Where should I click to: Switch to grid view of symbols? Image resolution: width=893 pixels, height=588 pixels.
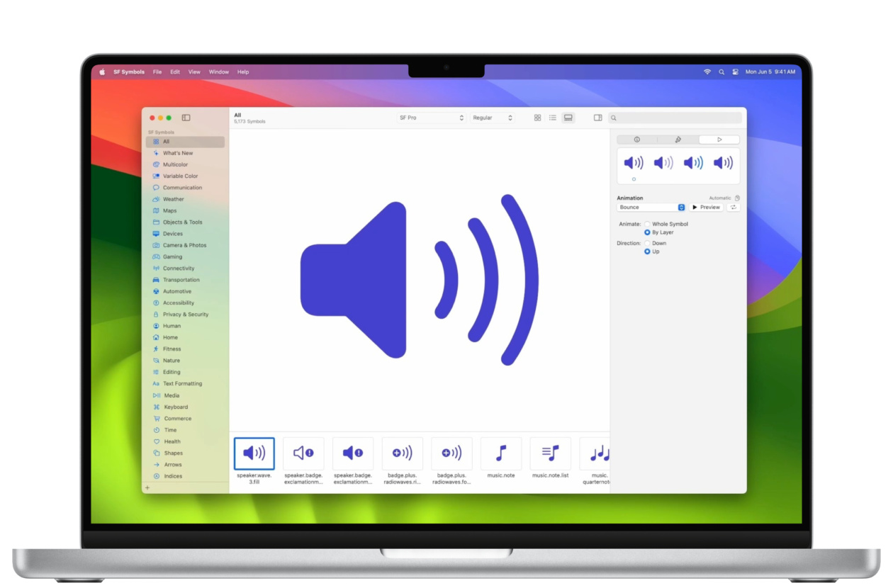pyautogui.click(x=538, y=118)
